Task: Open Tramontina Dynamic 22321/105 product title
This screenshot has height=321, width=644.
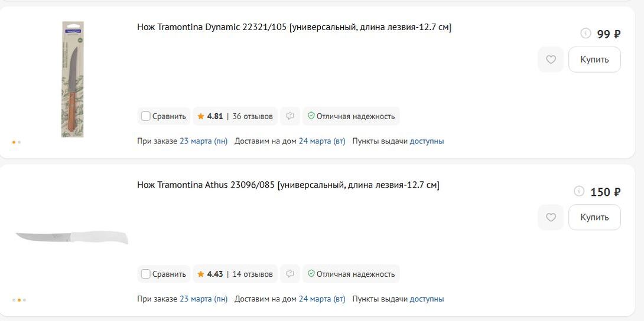Action: (294, 27)
